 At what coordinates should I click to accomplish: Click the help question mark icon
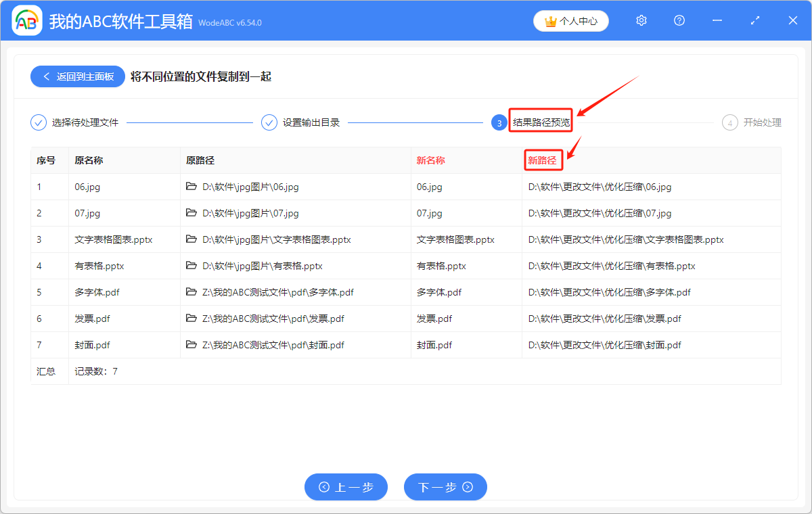click(x=679, y=20)
